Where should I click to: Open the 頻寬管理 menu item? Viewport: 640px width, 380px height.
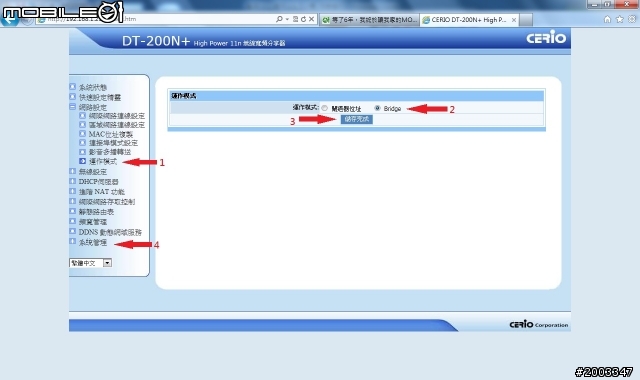(x=93, y=222)
